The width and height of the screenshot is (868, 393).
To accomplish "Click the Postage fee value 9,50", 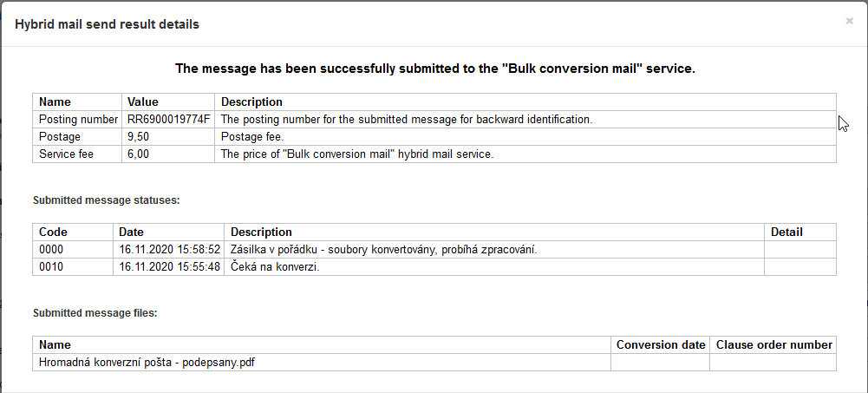I will (x=139, y=137).
